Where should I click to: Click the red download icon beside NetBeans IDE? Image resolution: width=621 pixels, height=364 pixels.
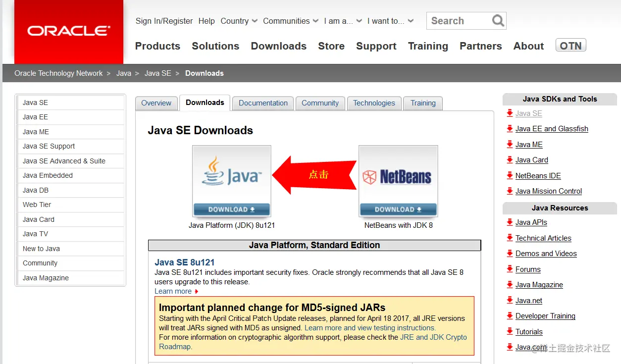[510, 175]
